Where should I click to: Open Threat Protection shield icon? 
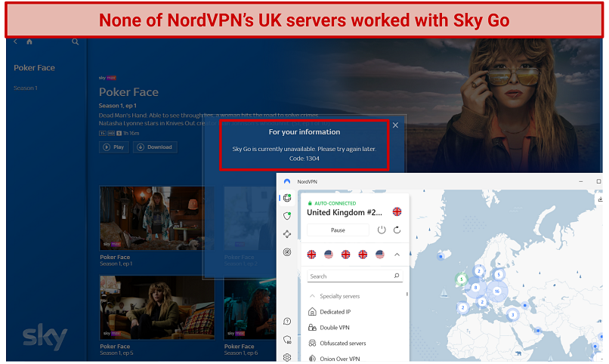(287, 216)
